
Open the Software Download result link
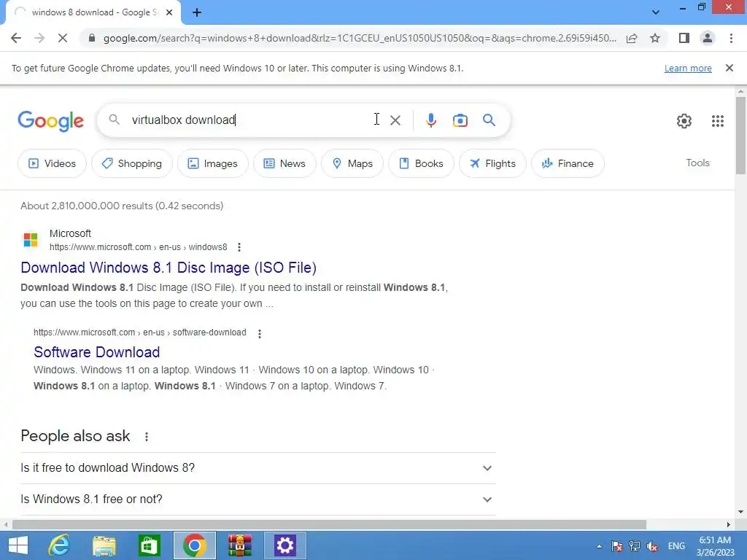tap(97, 352)
